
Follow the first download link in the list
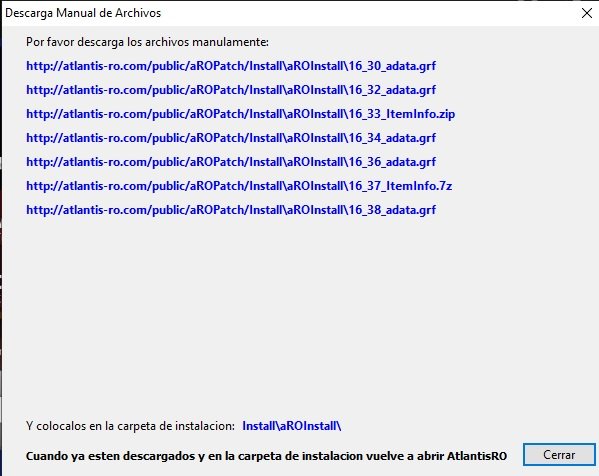tap(231, 66)
